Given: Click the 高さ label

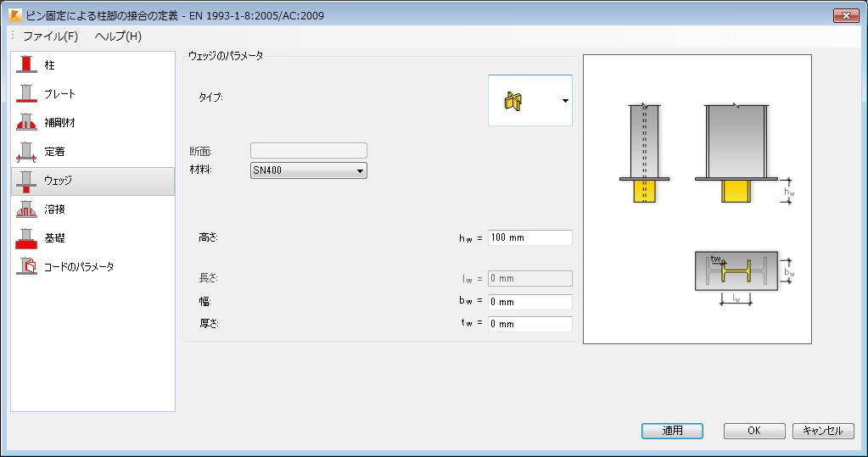Looking at the screenshot, I should [208, 237].
